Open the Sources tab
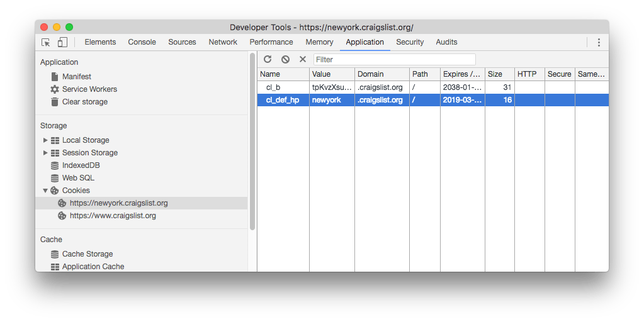Screen dimensions: 644x322 coord(182,42)
